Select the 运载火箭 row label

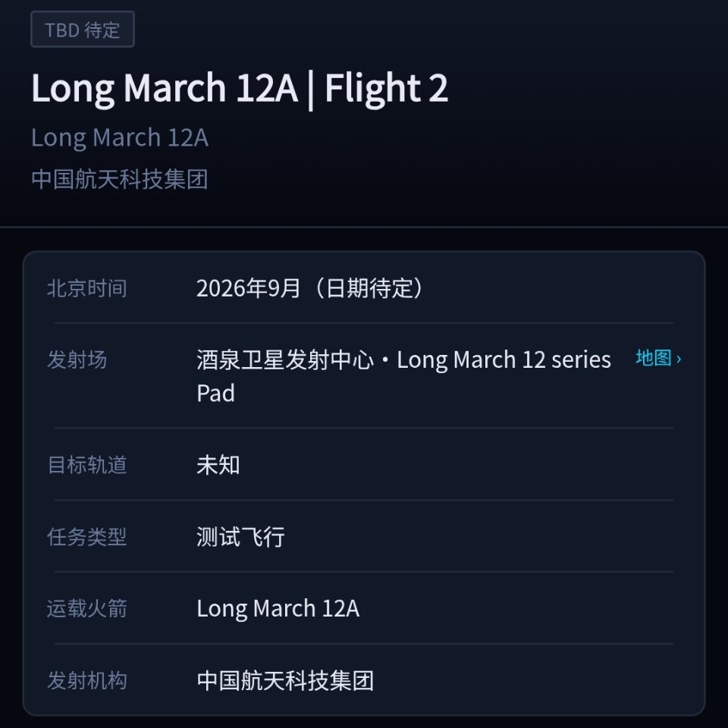coord(86,608)
